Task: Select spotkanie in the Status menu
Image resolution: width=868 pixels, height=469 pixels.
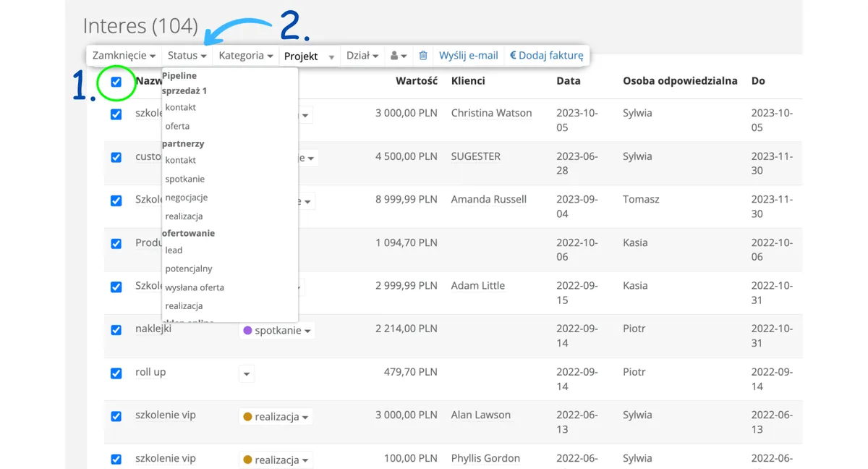Action: coord(184,179)
